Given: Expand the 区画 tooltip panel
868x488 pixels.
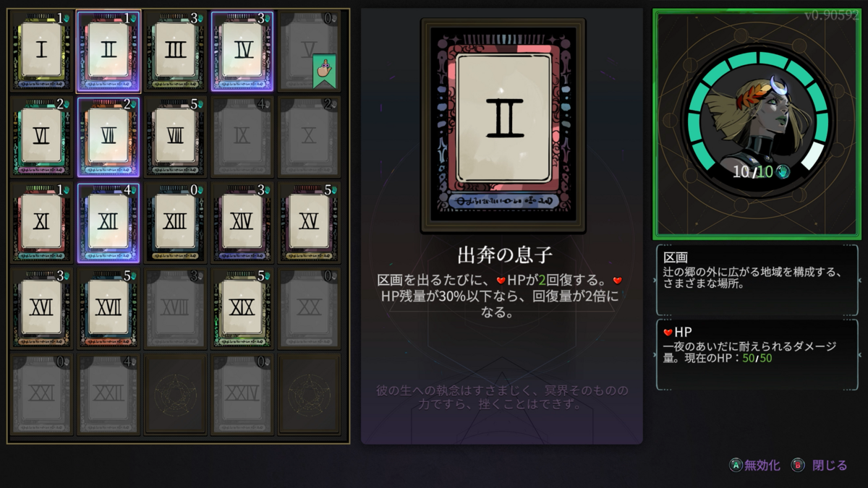Looking at the screenshot, I should [x=757, y=280].
